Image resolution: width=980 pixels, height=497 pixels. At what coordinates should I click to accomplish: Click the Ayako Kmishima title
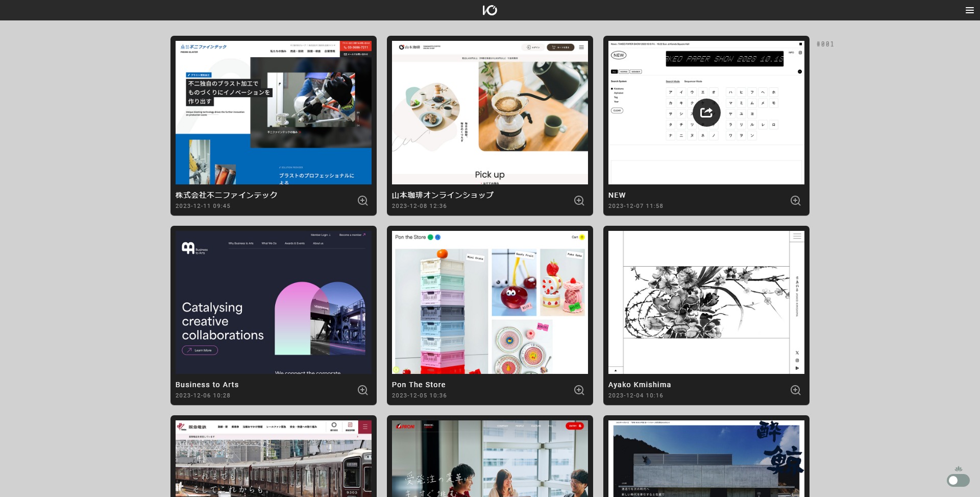click(640, 385)
